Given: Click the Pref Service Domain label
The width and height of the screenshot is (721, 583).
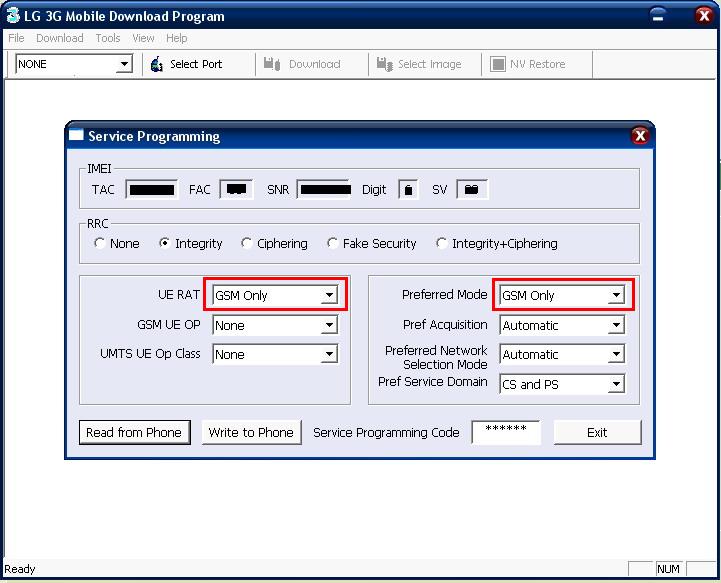Looking at the screenshot, I should (x=433, y=382).
